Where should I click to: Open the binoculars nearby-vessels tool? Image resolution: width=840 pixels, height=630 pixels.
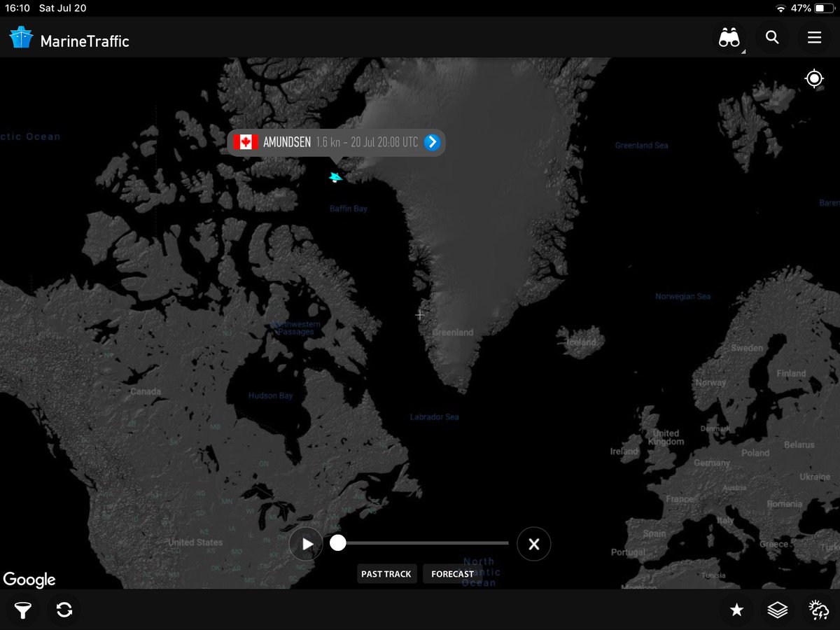[x=729, y=38]
